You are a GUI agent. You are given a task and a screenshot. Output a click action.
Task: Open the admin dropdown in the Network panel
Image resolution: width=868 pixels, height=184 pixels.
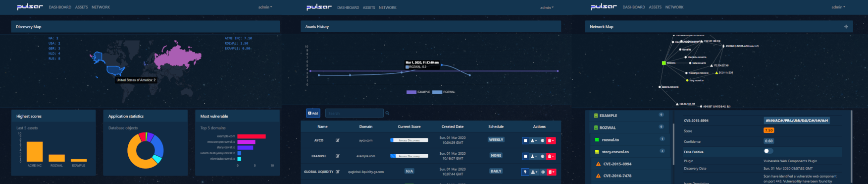pos(839,7)
